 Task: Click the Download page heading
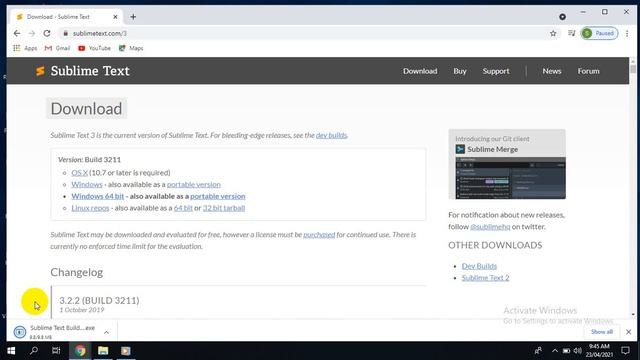coord(86,109)
